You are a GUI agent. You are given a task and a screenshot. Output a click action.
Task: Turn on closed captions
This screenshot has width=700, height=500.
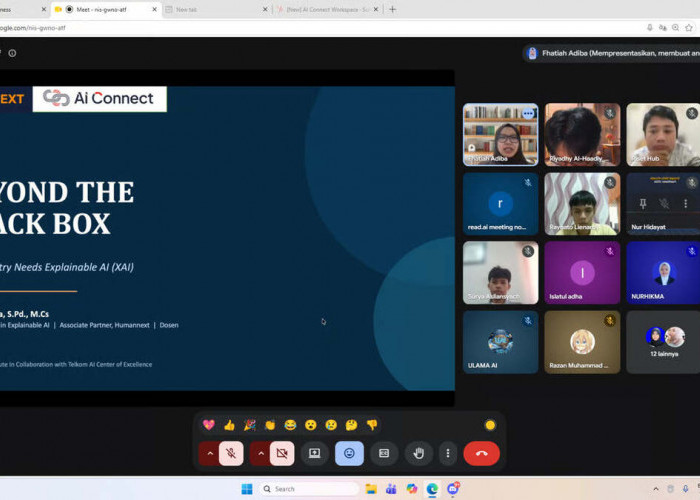click(x=384, y=454)
